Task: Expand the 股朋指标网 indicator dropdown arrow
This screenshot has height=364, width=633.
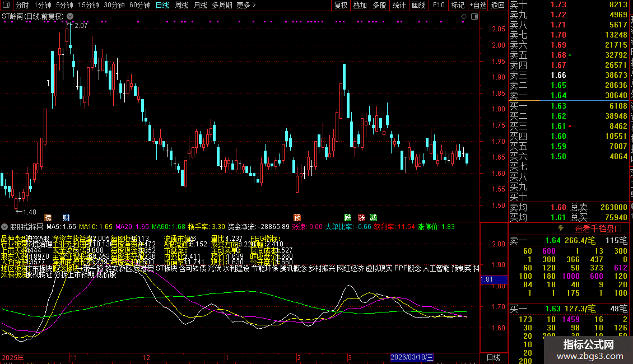Action: point(5,227)
